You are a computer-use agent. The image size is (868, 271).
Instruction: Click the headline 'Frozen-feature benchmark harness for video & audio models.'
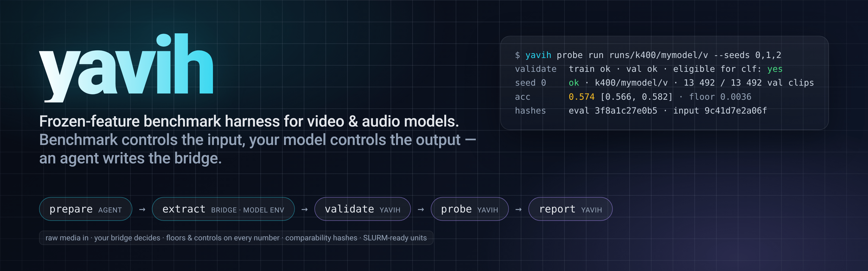pos(249,121)
